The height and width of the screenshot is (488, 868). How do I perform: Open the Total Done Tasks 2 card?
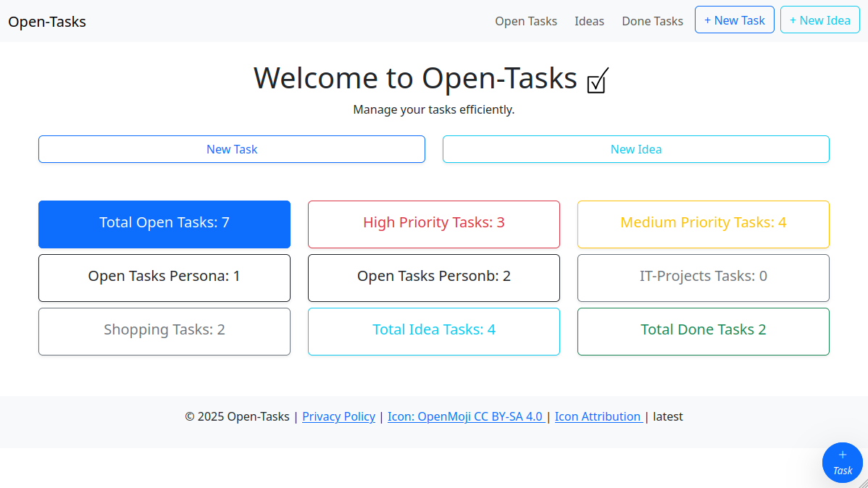click(x=703, y=331)
